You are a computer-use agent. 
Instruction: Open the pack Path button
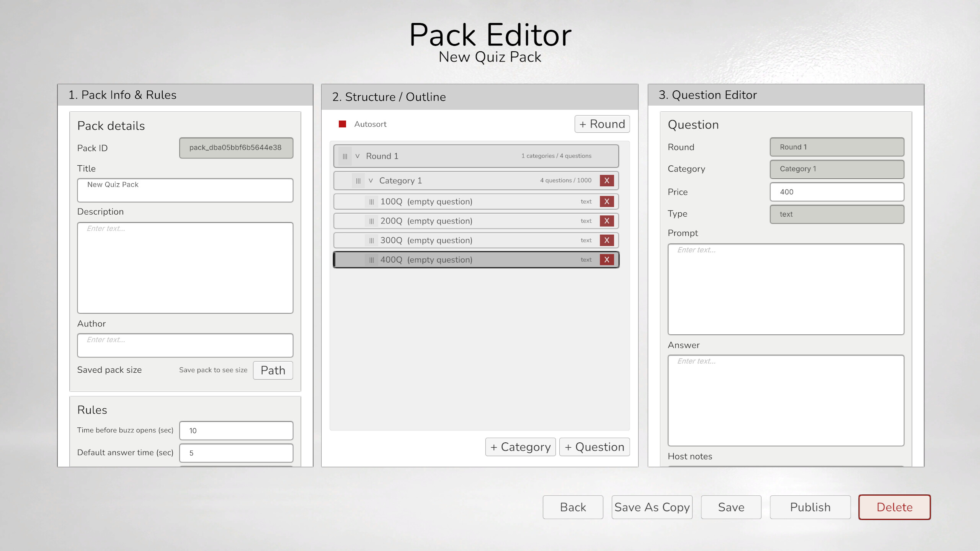pyautogui.click(x=273, y=370)
